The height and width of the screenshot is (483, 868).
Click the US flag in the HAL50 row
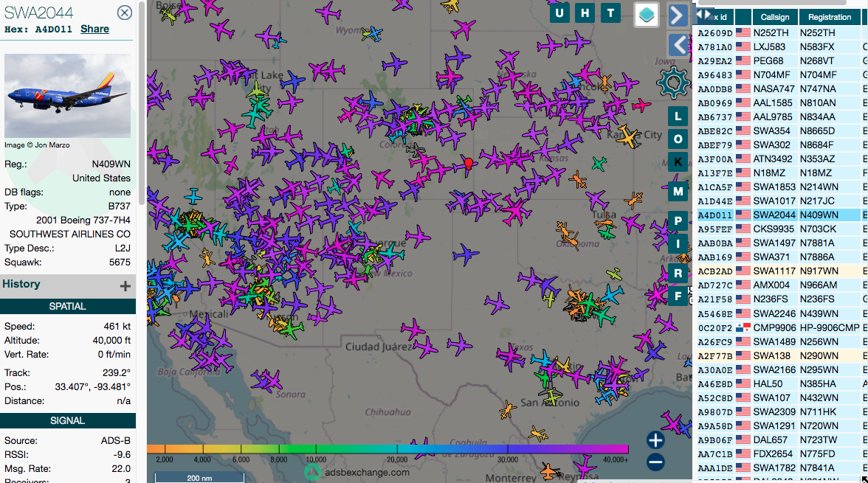pos(743,383)
